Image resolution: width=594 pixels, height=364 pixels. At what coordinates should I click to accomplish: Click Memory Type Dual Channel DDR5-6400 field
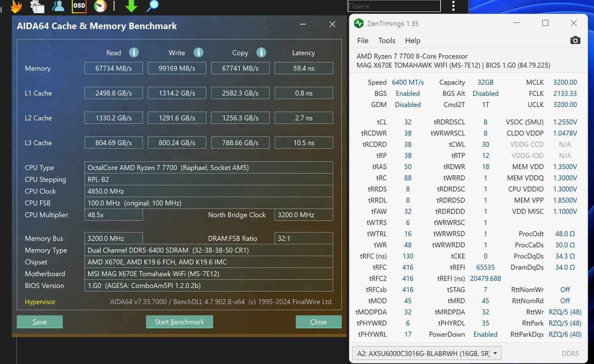pyautogui.click(x=209, y=250)
